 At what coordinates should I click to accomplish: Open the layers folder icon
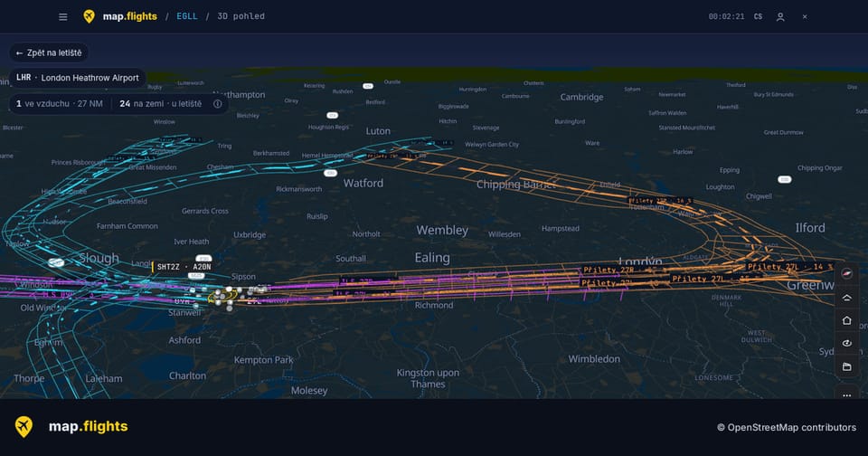tap(847, 366)
